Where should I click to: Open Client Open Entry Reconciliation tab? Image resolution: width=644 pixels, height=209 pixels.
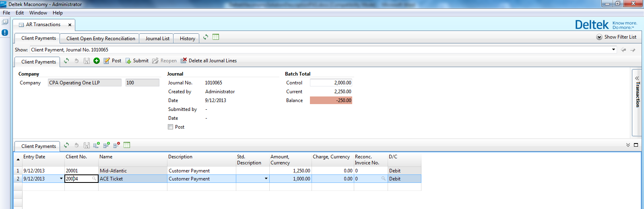(x=101, y=39)
